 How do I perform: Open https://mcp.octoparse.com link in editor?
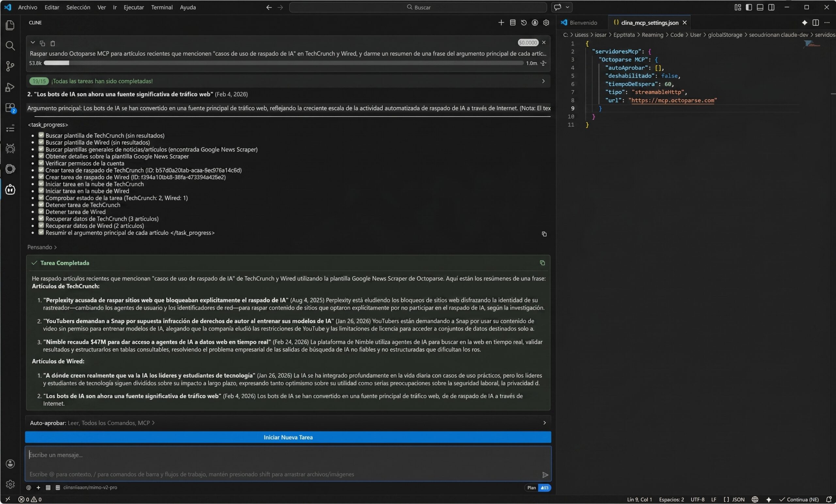click(672, 100)
